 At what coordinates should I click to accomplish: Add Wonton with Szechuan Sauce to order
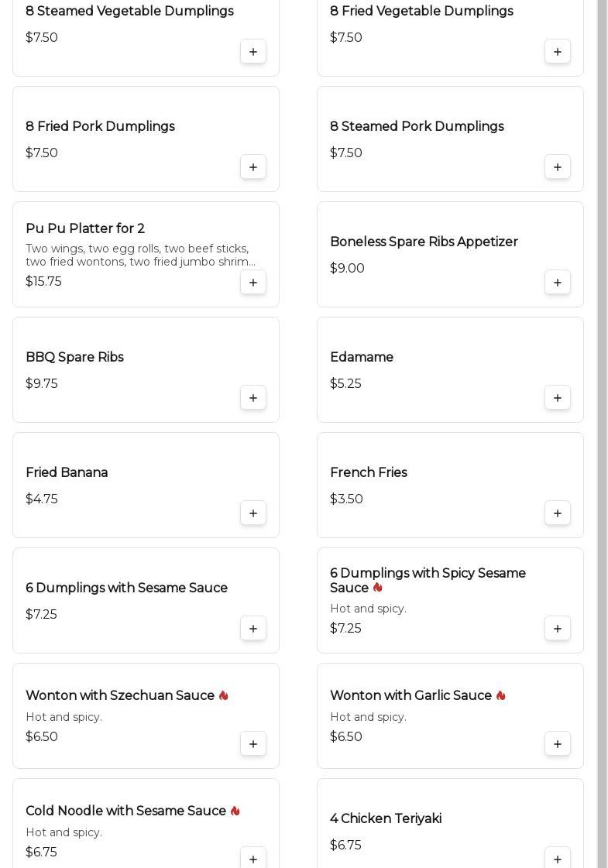click(x=253, y=744)
